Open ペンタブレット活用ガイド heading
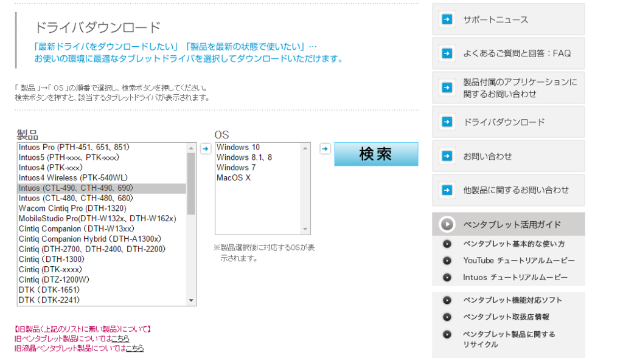 coord(509,224)
